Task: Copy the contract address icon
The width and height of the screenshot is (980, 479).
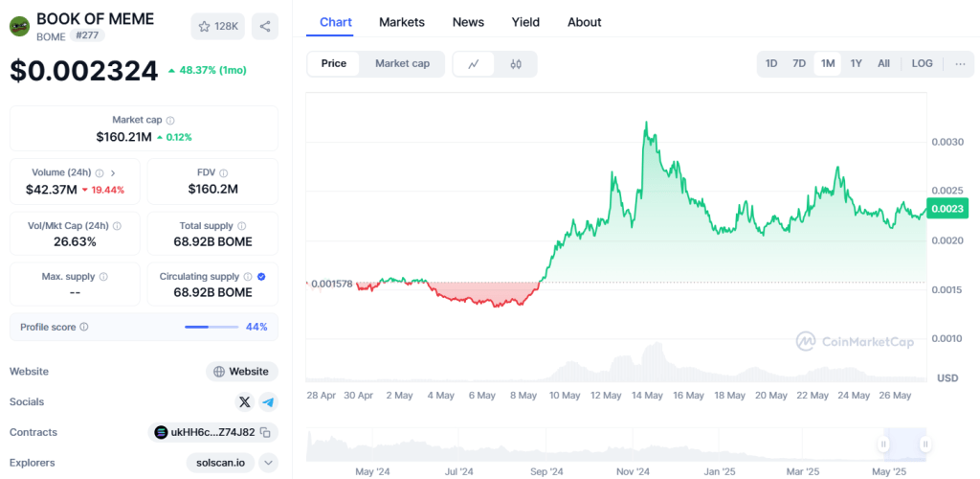Action: 264,433
